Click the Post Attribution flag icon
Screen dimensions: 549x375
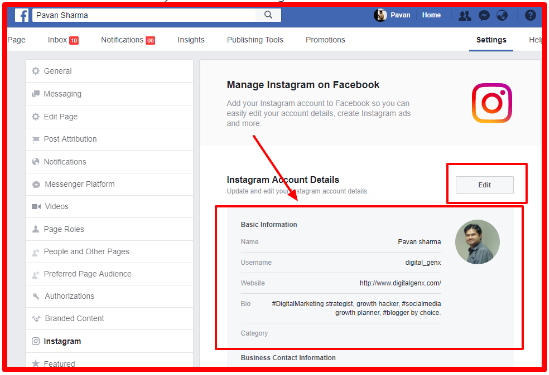(36, 140)
